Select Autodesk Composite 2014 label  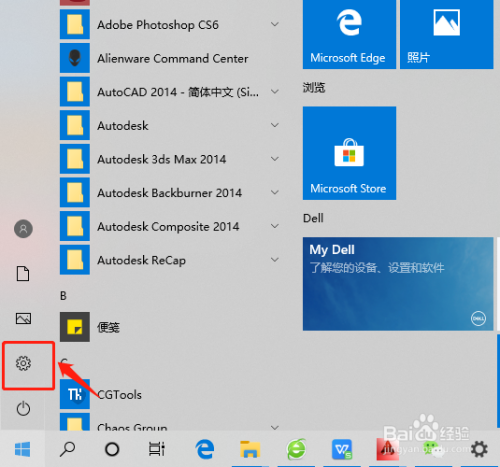pyautogui.click(x=168, y=227)
